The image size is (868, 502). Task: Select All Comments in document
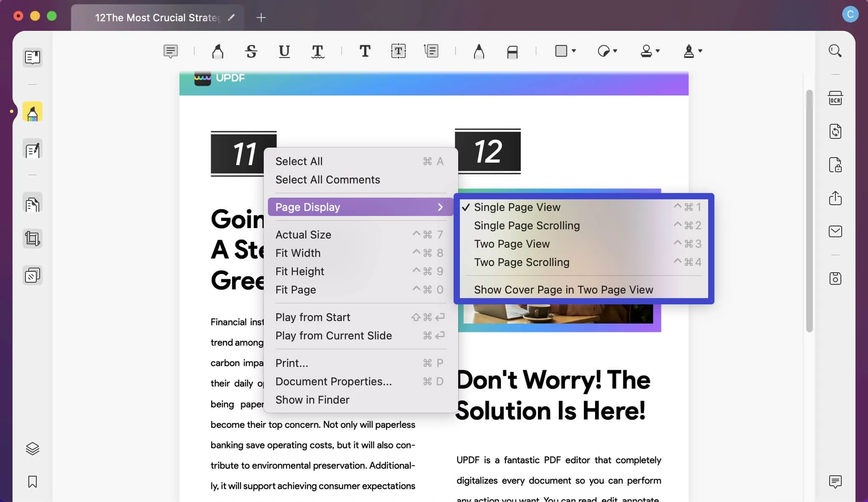328,179
